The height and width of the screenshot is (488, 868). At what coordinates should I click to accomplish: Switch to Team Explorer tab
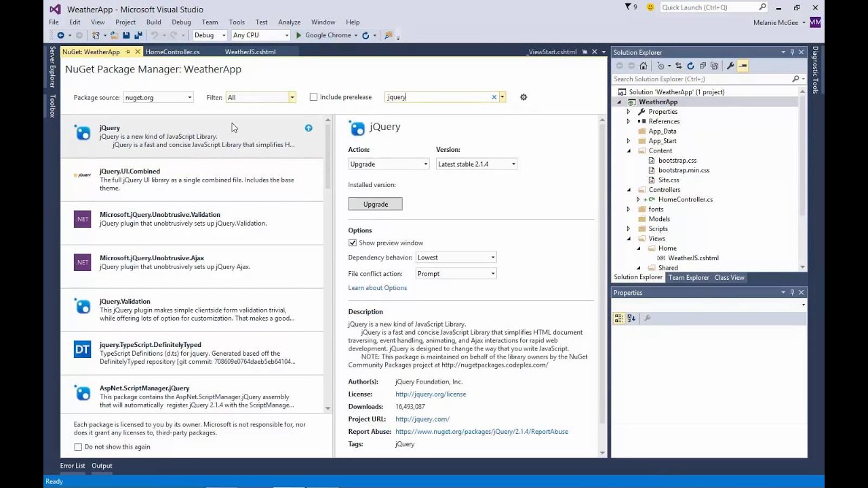point(688,277)
